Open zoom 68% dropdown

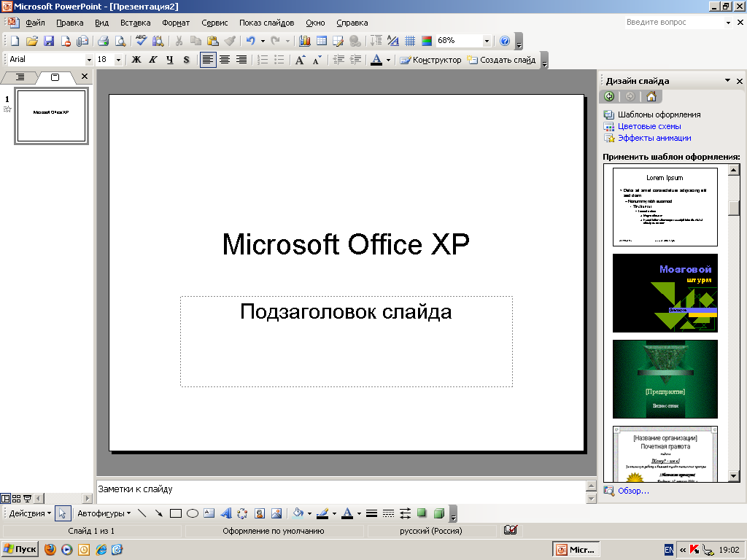point(487,42)
